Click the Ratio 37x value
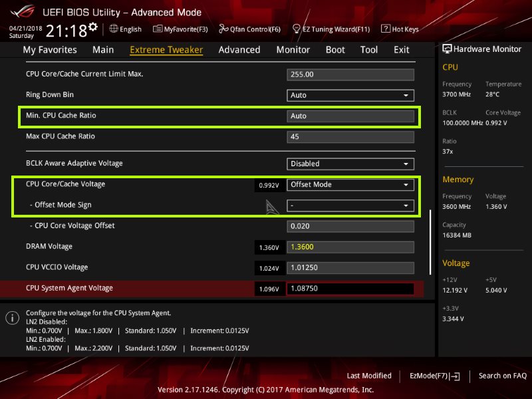The width and height of the screenshot is (532, 399). [448, 152]
